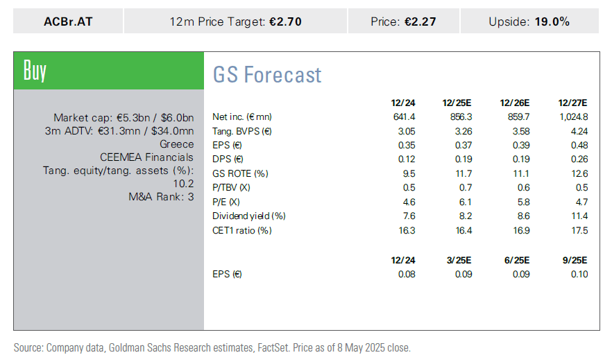
Task: Select the 12m Price Target €2.70 cell
Action: [x=235, y=21]
